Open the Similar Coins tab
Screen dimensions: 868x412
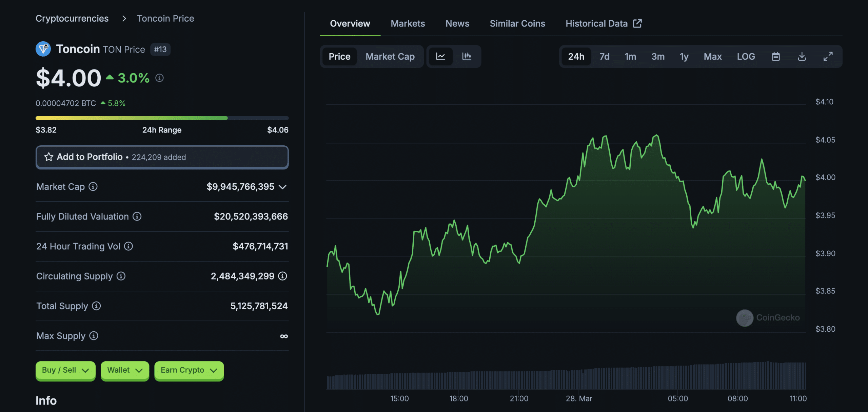coord(517,23)
